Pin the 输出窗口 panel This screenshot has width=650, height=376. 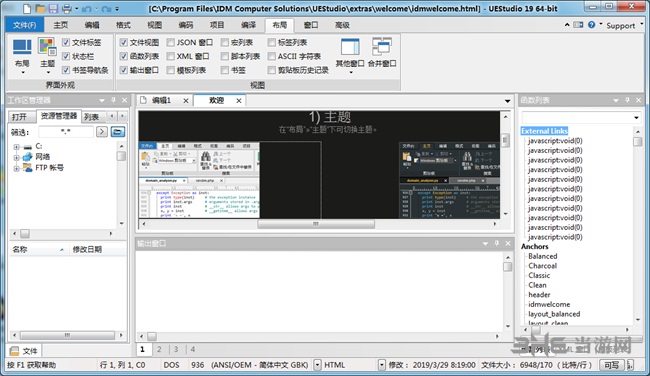497,244
